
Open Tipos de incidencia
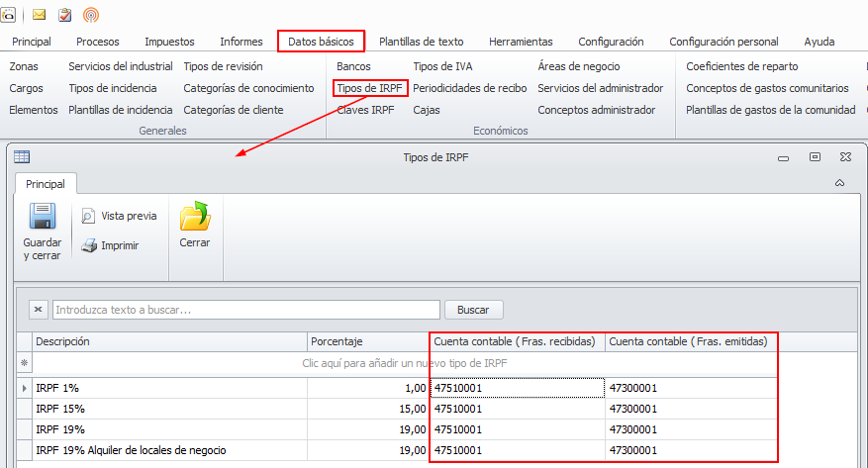[x=113, y=88]
